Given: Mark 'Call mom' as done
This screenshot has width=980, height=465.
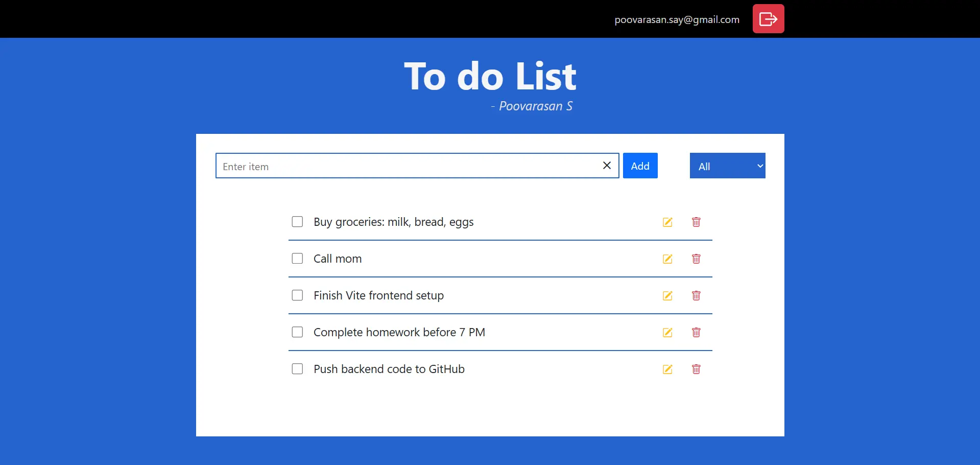Looking at the screenshot, I should click(x=297, y=259).
